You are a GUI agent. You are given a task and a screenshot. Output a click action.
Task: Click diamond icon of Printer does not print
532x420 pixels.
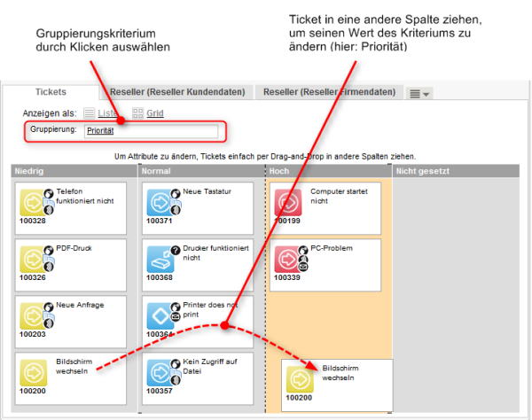tap(160, 315)
